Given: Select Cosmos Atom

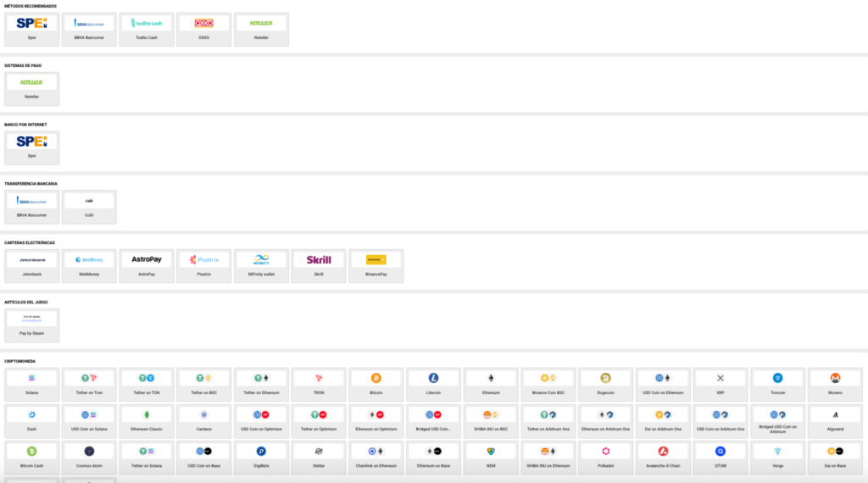Looking at the screenshot, I should (x=89, y=458).
